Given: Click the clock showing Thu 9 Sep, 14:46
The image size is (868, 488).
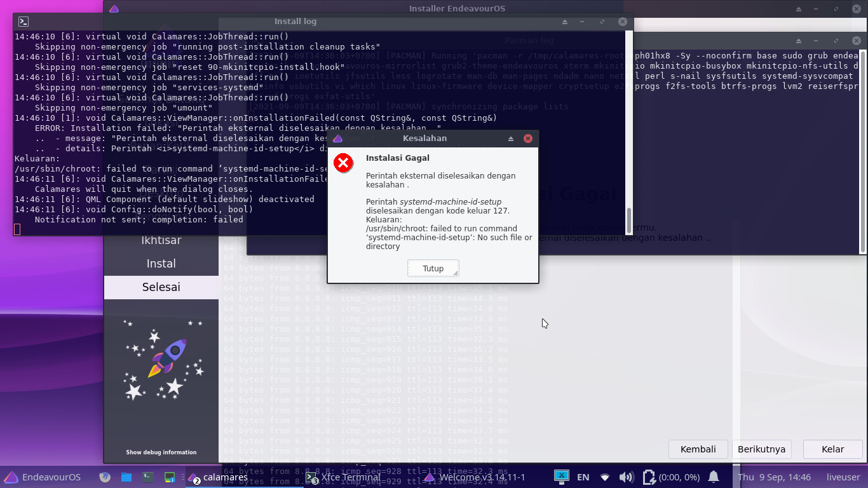Looking at the screenshot, I should pos(774,477).
